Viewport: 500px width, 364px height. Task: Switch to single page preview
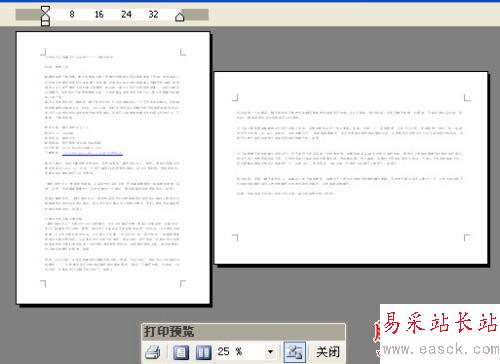(x=181, y=352)
